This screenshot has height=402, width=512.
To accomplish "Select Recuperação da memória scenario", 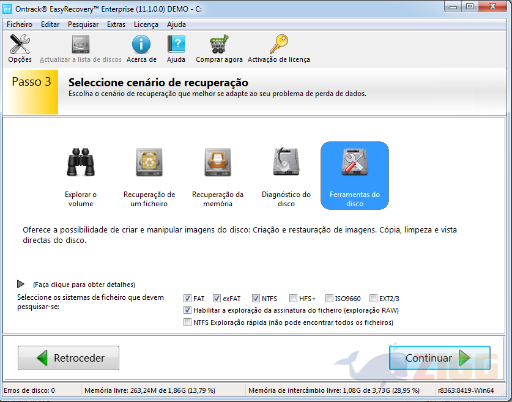I will [218, 176].
